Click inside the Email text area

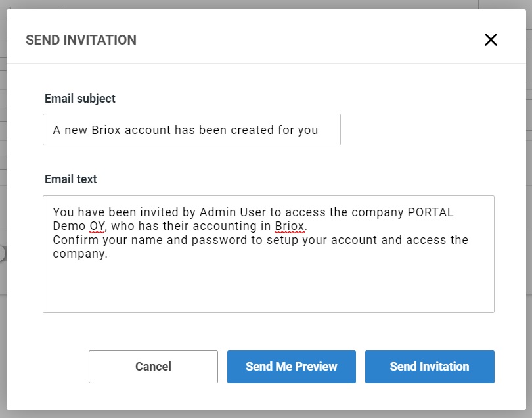tap(269, 254)
